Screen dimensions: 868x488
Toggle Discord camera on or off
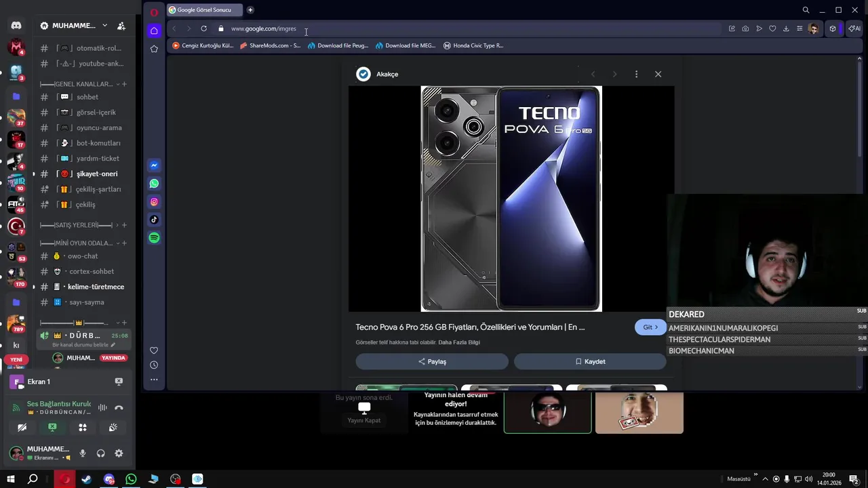[22, 428]
